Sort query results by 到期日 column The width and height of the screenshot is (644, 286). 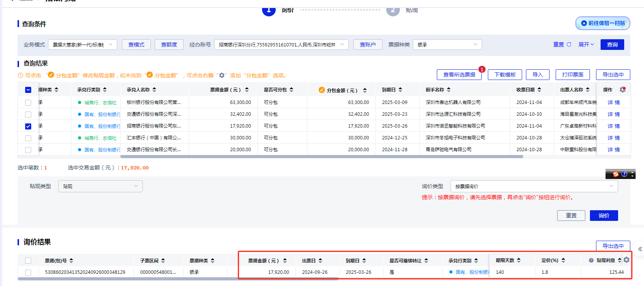400,90
